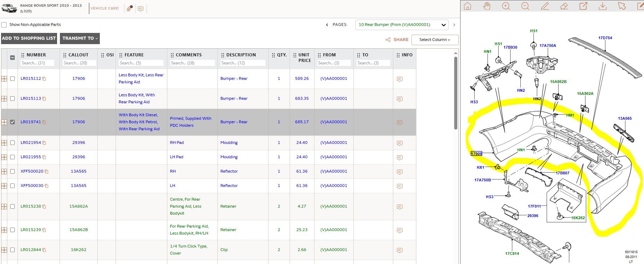Click callout 13A565 in the diagram
Screen dimensions: 644x264
click(625, 119)
